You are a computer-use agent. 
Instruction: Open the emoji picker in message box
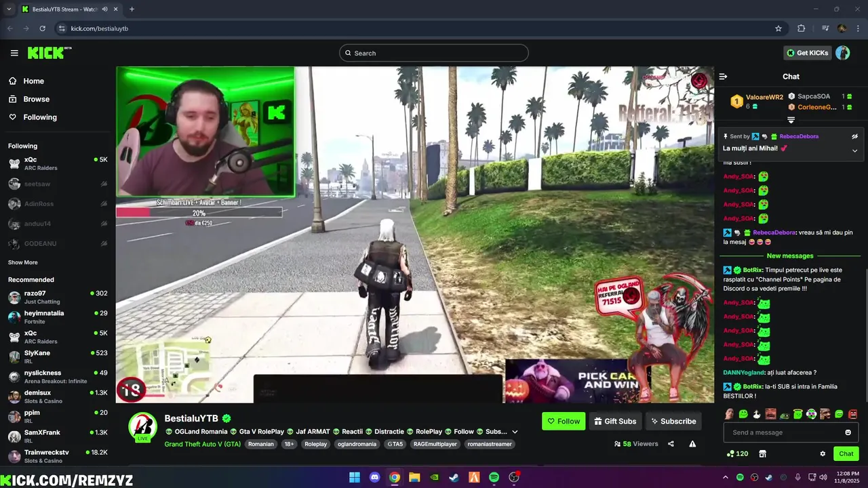pyautogui.click(x=848, y=432)
